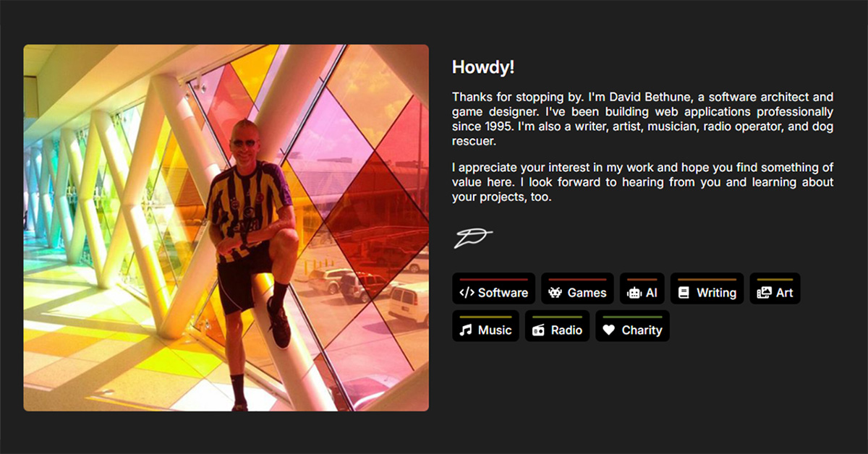View the Art page

775,288
